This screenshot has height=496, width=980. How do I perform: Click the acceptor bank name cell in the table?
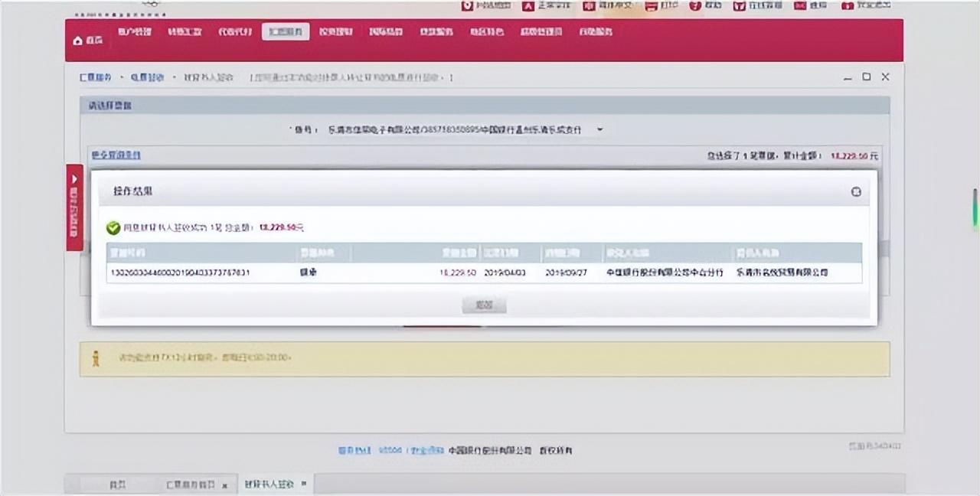pyautogui.click(x=665, y=272)
